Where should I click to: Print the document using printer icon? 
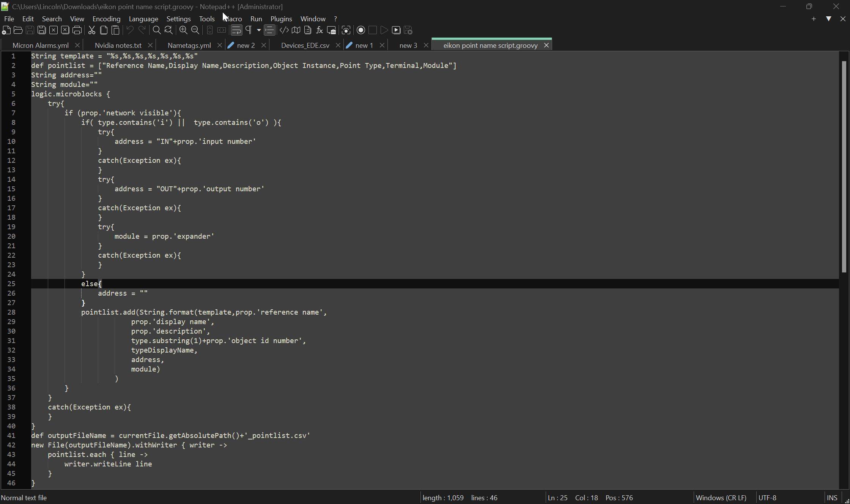[x=77, y=30]
